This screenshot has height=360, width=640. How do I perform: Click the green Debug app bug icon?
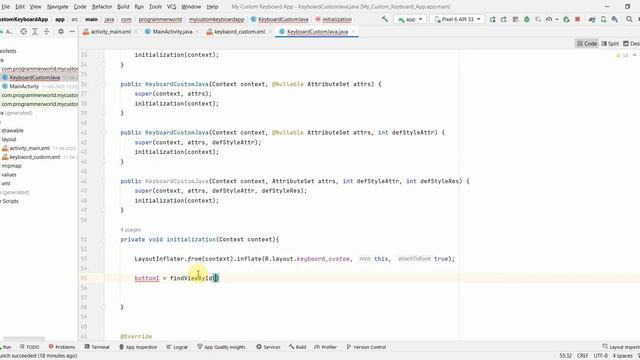tap(527, 19)
